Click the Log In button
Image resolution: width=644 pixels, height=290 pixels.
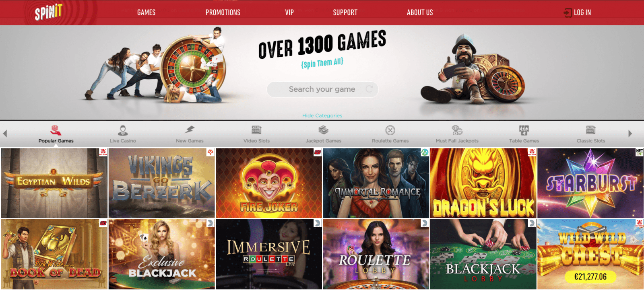click(578, 12)
